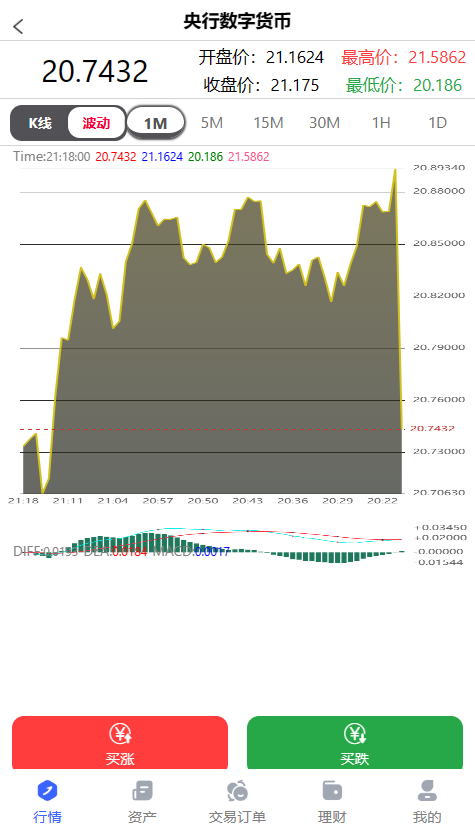Open the 我的 profile icon
The image size is (475, 831).
[x=427, y=791]
